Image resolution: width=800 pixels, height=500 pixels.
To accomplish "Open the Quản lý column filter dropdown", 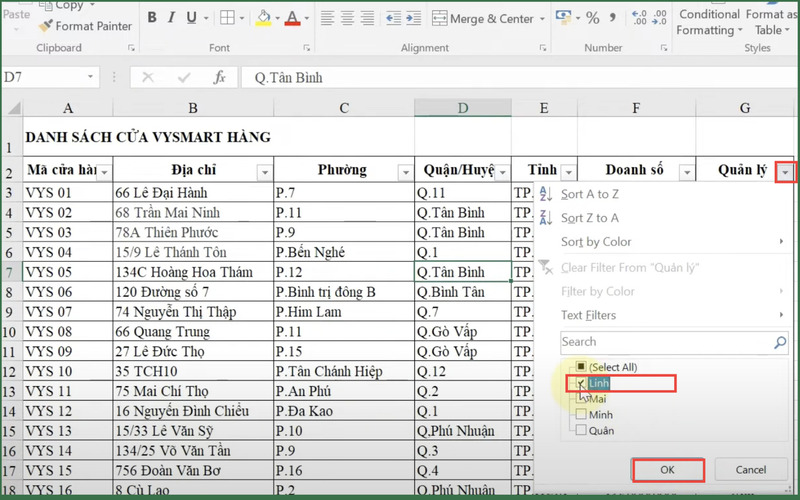I will 788,172.
